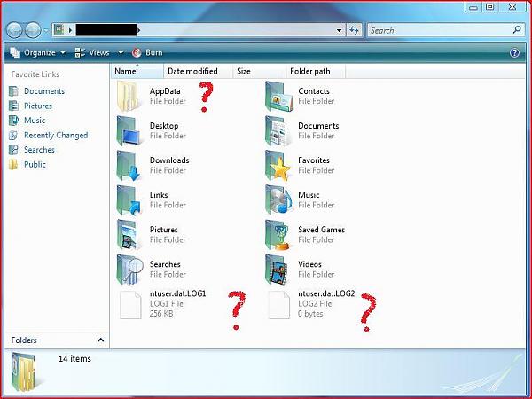Click the Pictures icon in Favorite Links

pos(13,106)
